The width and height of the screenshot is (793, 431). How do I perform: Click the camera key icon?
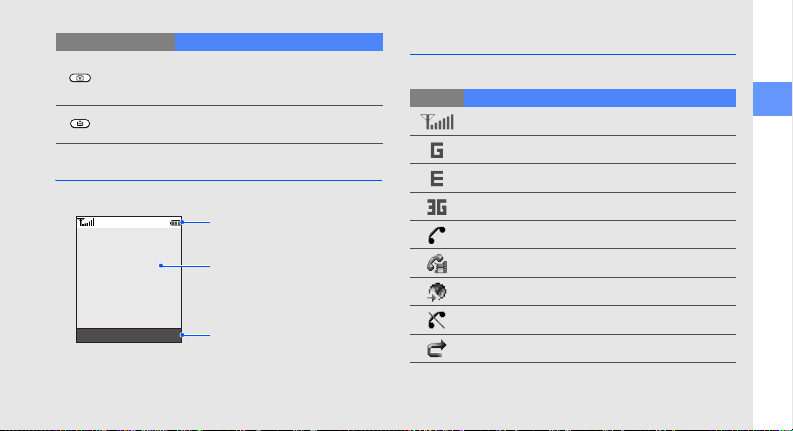click(x=80, y=78)
